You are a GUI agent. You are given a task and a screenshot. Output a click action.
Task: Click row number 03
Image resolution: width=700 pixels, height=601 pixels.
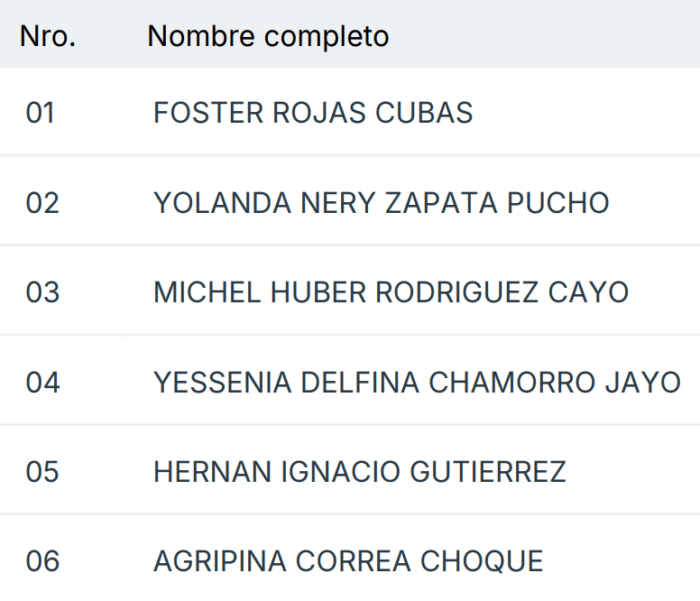pos(42,292)
